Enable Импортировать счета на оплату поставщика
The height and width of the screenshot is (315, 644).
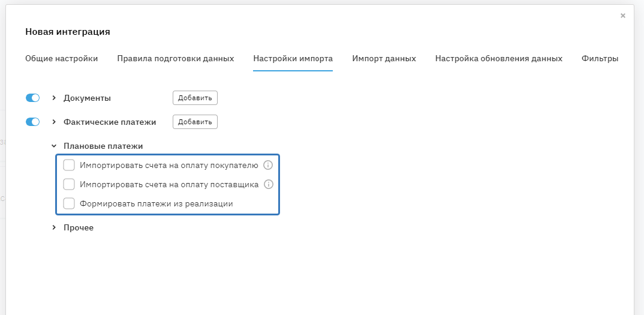(69, 184)
